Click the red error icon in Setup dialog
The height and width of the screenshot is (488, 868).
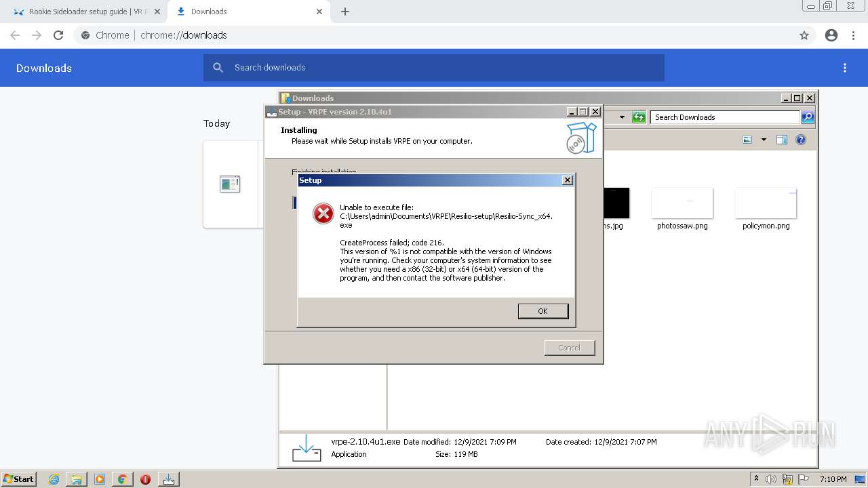click(x=323, y=214)
